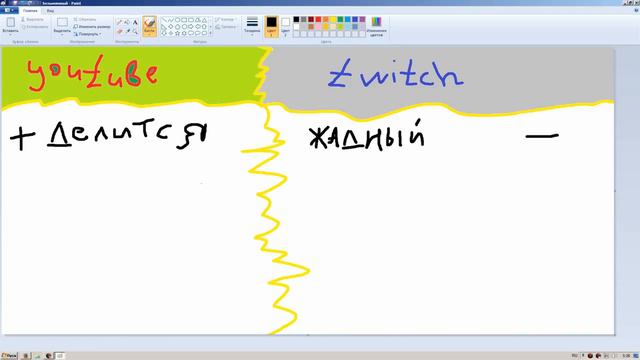Pick the purple color swatch
Screen dimensions: 640x360
pyautogui.click(x=362, y=19)
